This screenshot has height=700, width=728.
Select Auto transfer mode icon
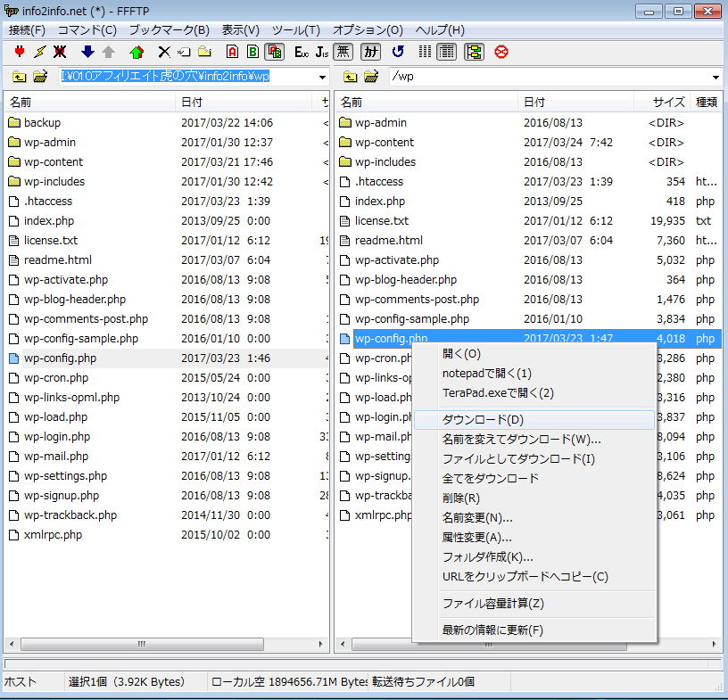[275, 52]
